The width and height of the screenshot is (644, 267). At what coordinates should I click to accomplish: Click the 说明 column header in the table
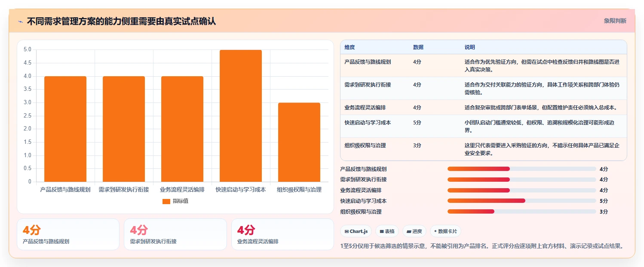[x=470, y=47]
